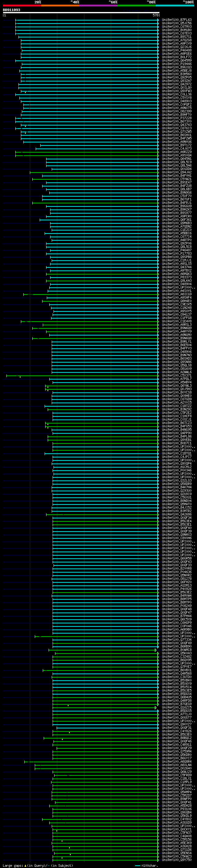Select the UniRef100_A2WWL6 label
This screenshot has width=197, height=868.
pos(177,372)
